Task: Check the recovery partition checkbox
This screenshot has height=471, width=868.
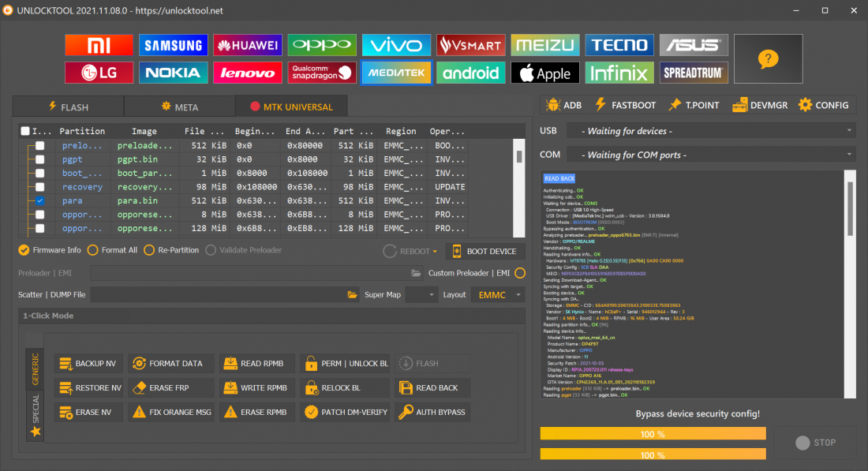Action: tap(40, 187)
